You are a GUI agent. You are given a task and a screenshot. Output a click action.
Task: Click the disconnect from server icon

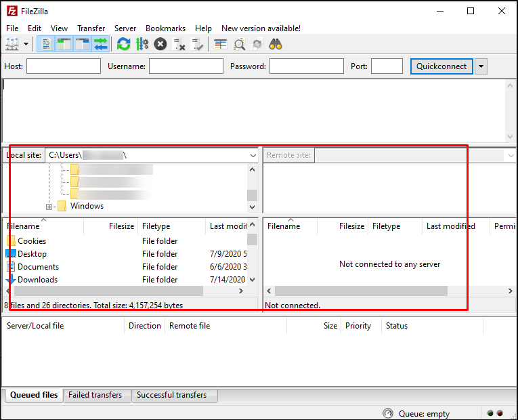[179, 44]
